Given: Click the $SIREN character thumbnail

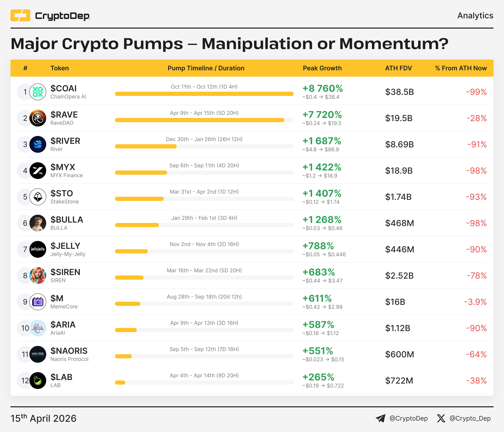Looking at the screenshot, I should pyautogui.click(x=38, y=276).
